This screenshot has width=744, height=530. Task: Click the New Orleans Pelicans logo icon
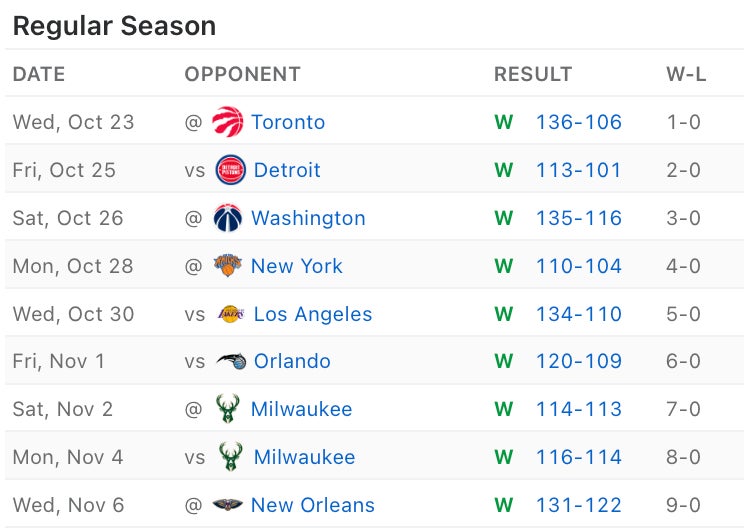tap(228, 505)
